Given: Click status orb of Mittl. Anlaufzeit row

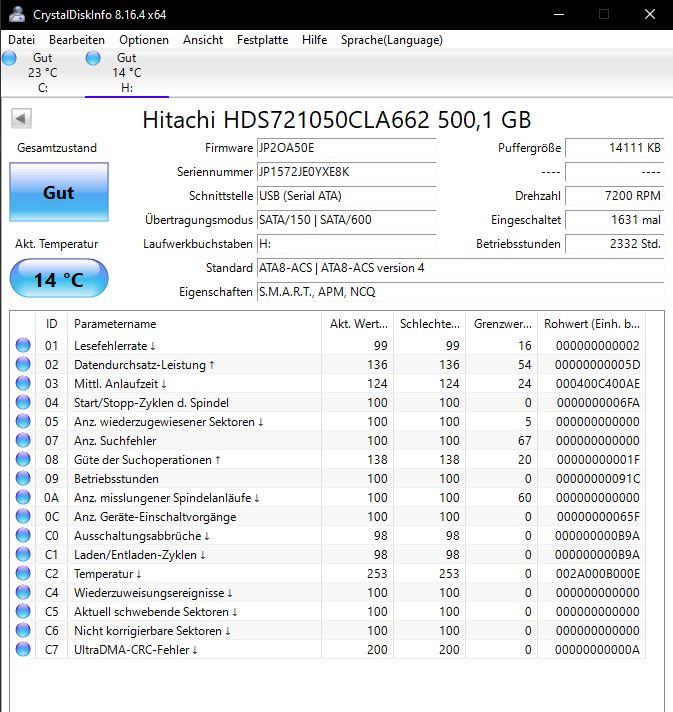Looking at the screenshot, I should tap(23, 384).
